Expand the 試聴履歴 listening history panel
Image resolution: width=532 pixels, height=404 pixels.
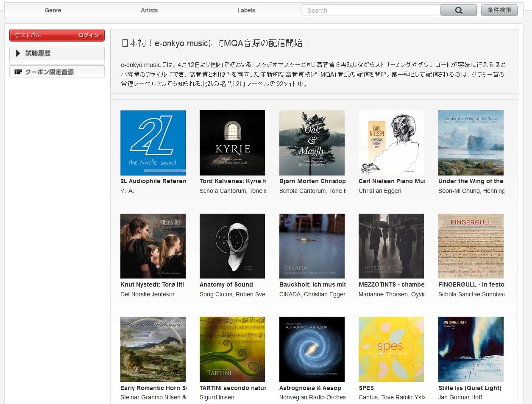tap(57, 53)
